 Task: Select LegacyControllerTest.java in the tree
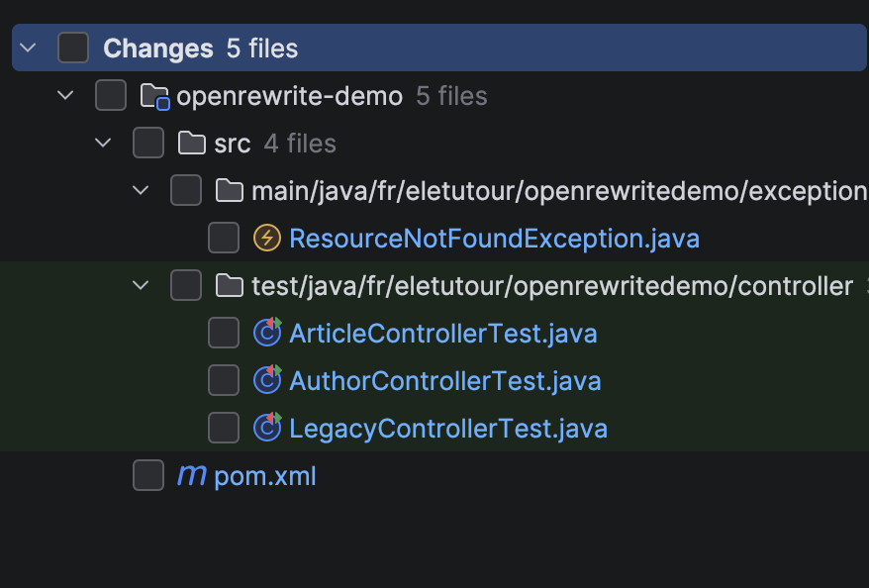tap(447, 429)
